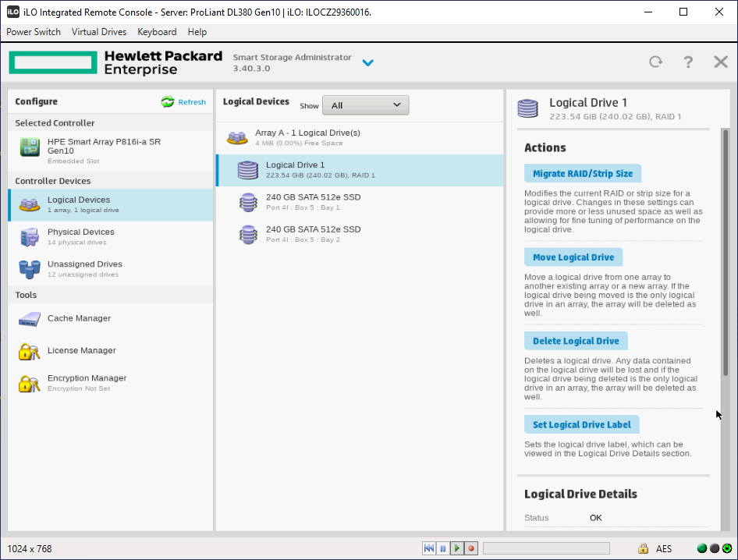738x560 pixels.
Task: Click the gray status LED indicator
Action: click(x=715, y=548)
